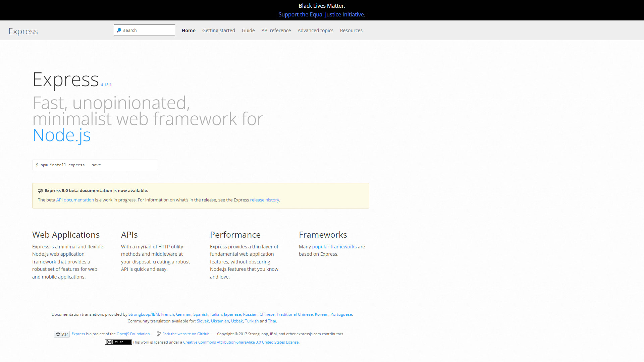Open the Node.js link in the headline

point(61,135)
